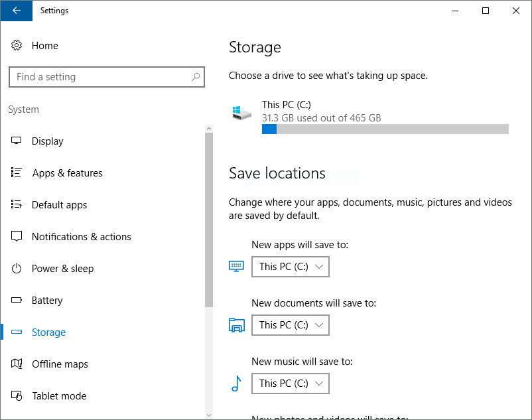Image resolution: width=532 pixels, height=420 pixels.
Task: Click the Power & sleep icon
Action: click(x=17, y=268)
